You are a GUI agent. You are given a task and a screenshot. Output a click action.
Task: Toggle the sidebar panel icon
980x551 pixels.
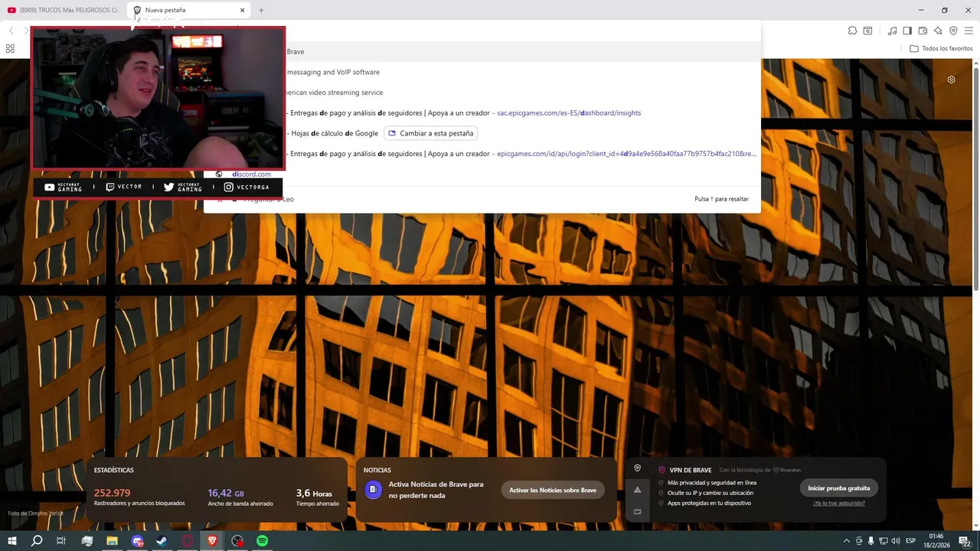[x=907, y=31]
